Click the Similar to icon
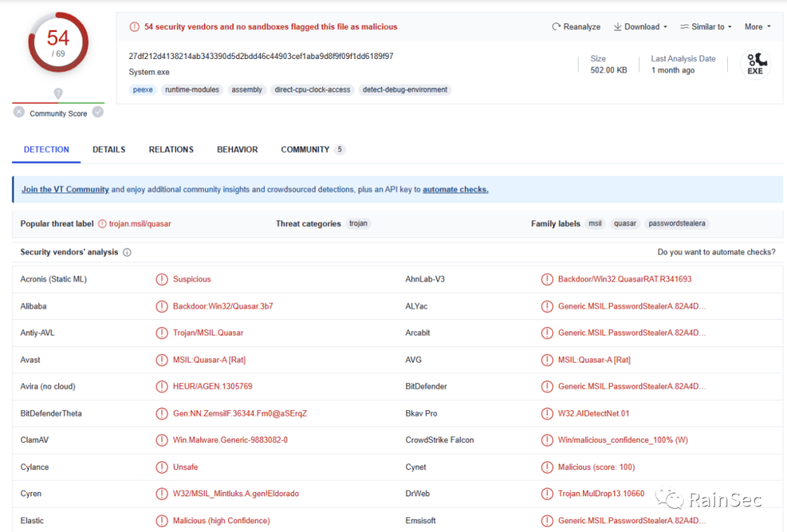 click(x=684, y=26)
